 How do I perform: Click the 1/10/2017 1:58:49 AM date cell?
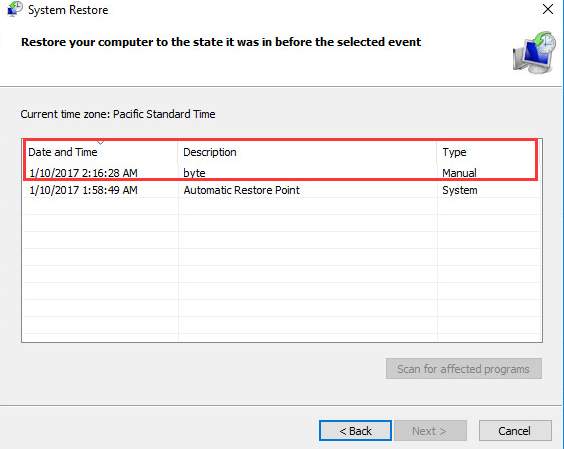pyautogui.click(x=83, y=190)
